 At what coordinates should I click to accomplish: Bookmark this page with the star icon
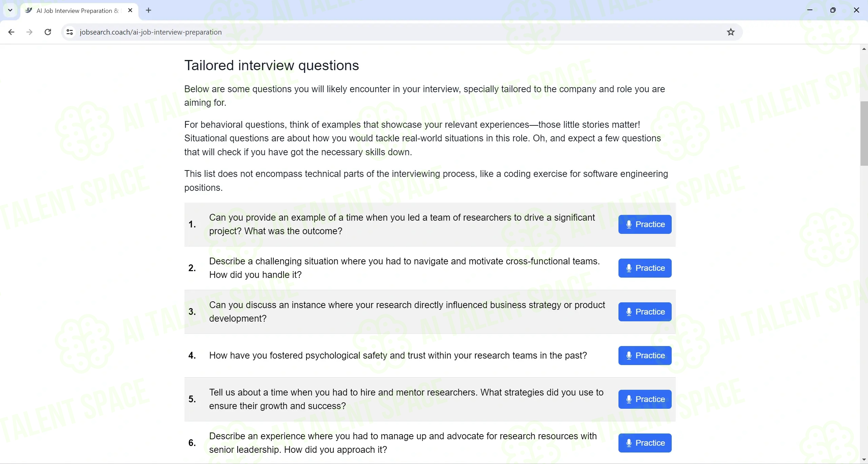(x=731, y=32)
